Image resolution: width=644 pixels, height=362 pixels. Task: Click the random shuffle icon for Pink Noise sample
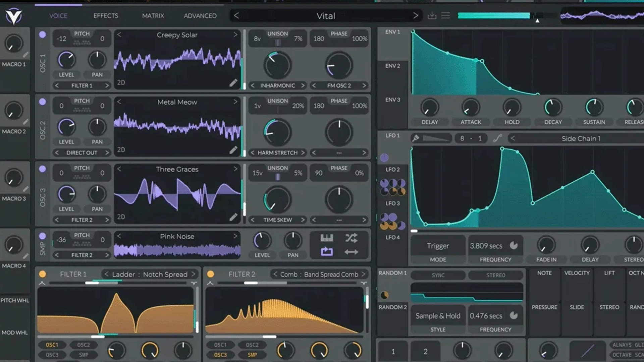click(351, 238)
